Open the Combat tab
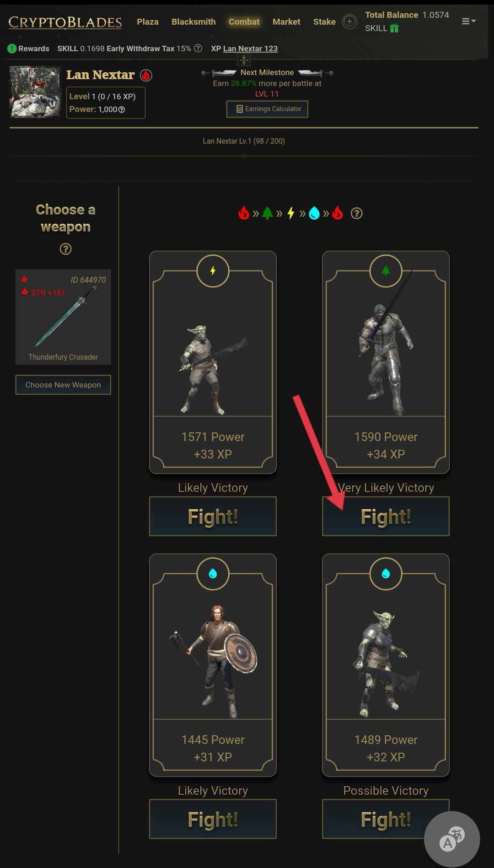The image size is (494, 868). click(x=244, y=22)
